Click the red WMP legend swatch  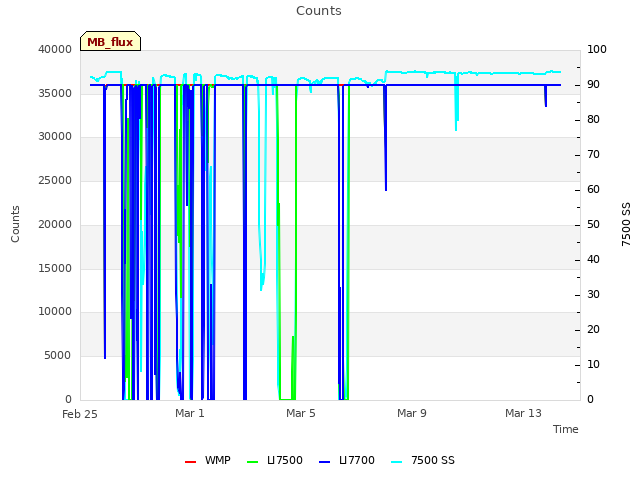[190, 462]
